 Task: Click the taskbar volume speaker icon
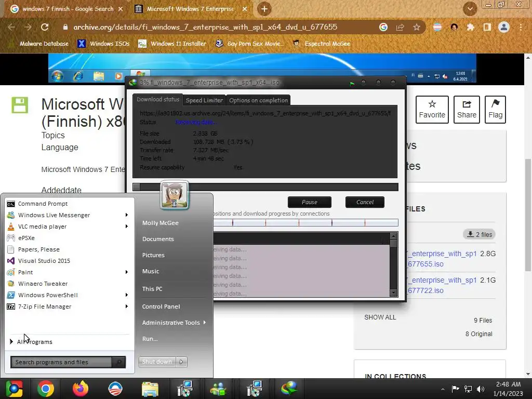point(481,389)
